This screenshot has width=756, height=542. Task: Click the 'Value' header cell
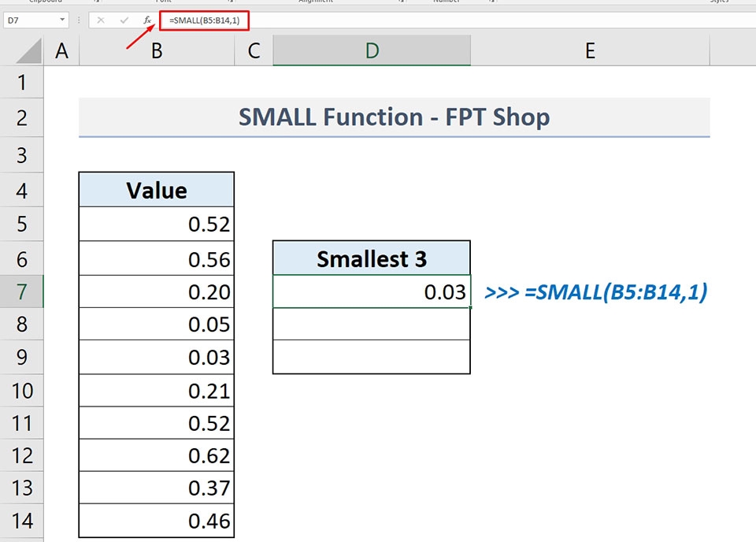coord(157,190)
